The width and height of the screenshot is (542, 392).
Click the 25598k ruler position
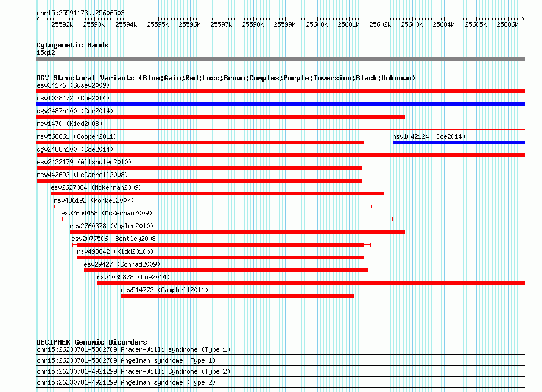pos(253,24)
